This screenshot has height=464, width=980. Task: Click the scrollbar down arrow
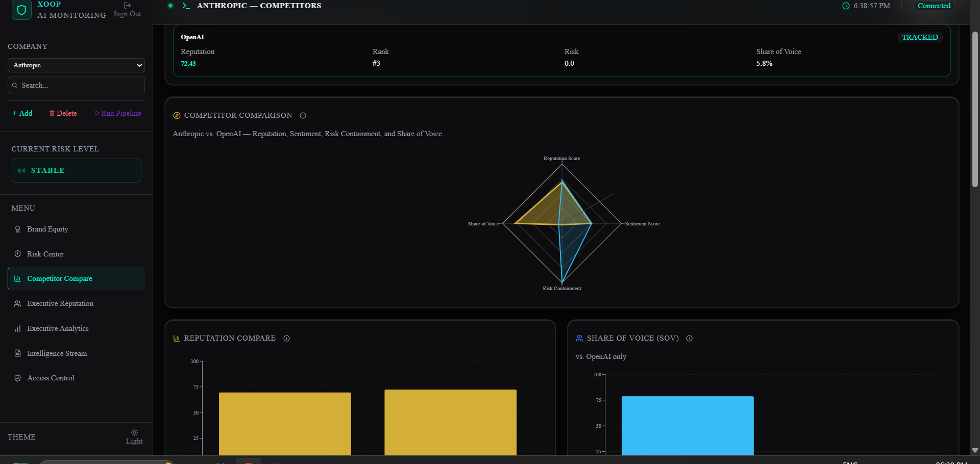coord(975,450)
